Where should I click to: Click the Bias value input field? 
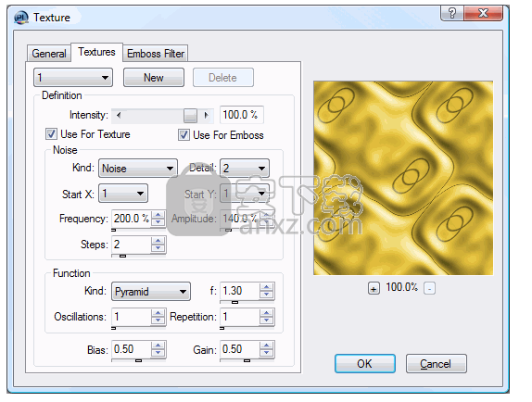coord(132,349)
